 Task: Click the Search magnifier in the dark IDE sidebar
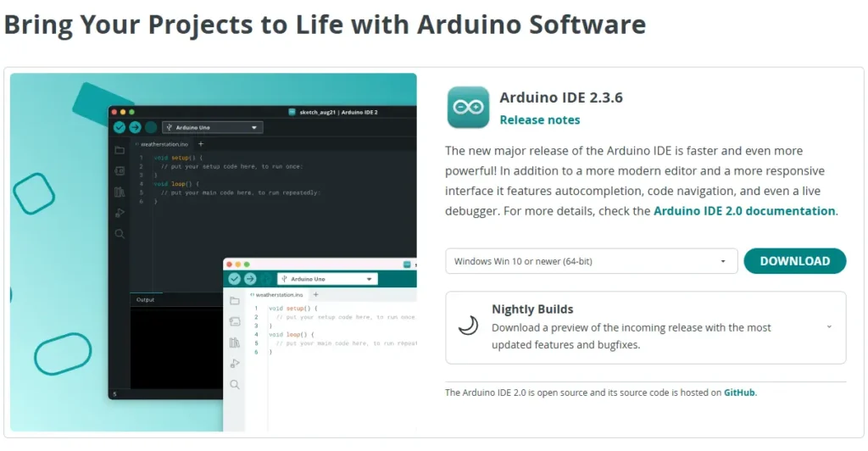pyautogui.click(x=120, y=234)
